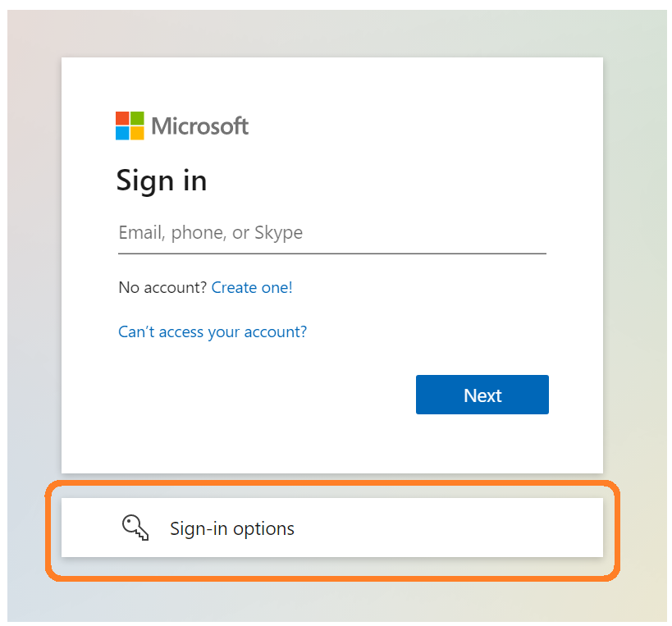The image size is (672, 626).
Task: Click the green square of the Microsoft logo
Action: [139, 119]
